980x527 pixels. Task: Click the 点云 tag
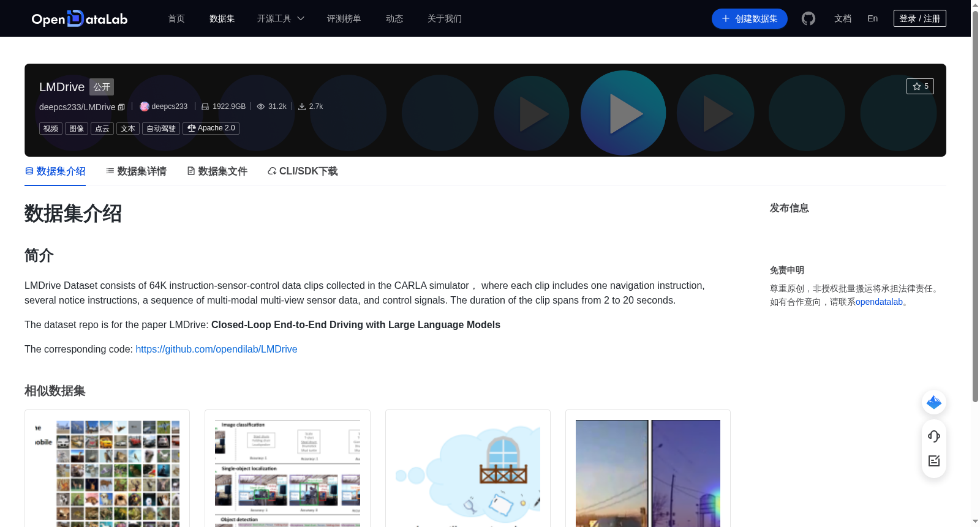tap(102, 129)
